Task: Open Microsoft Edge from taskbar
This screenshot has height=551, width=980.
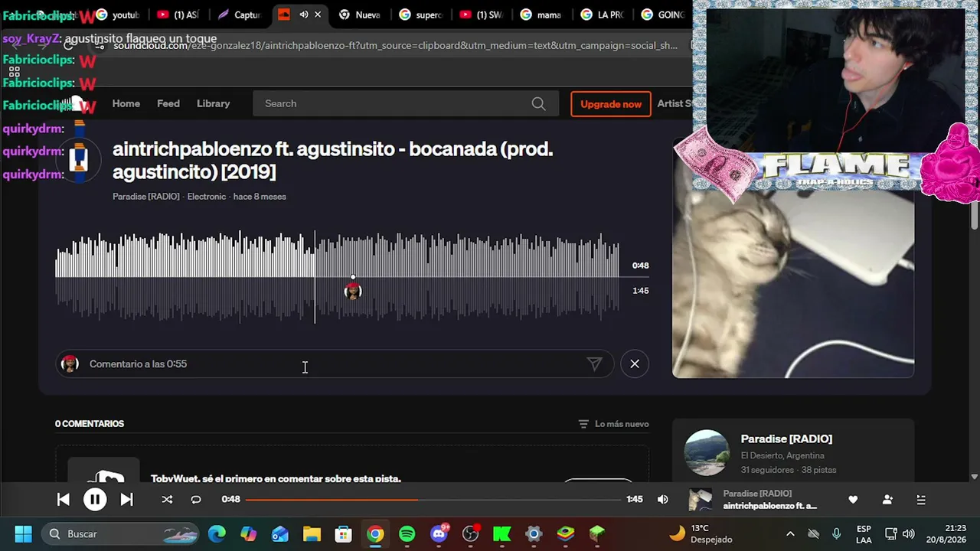Action: pos(217,533)
